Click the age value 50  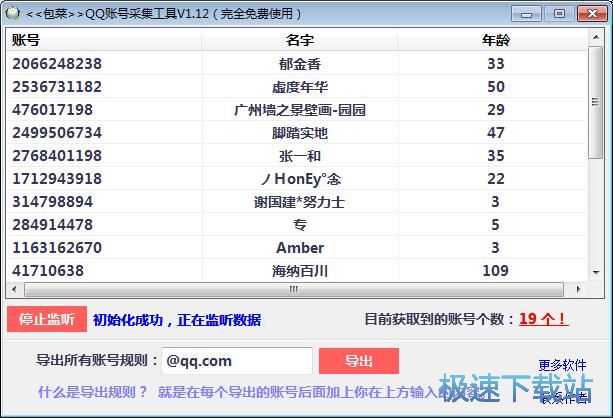[496, 86]
